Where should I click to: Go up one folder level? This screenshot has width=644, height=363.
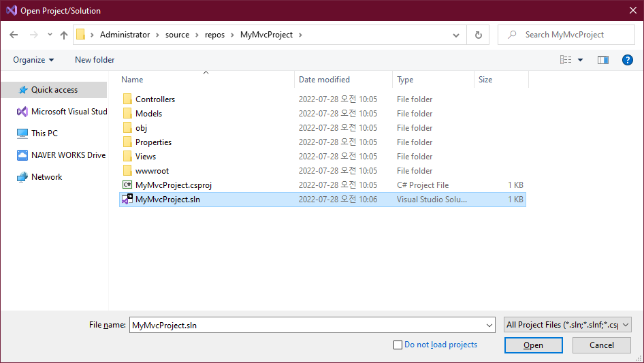point(64,35)
